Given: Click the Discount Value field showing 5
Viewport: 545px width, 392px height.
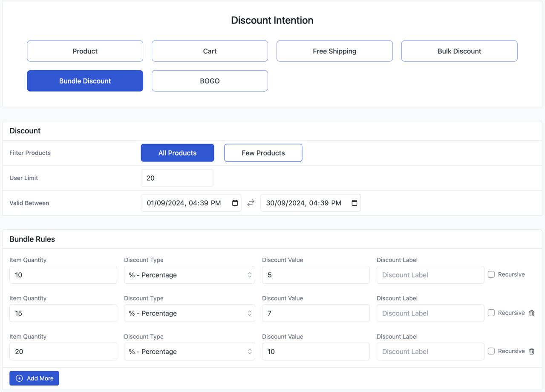Looking at the screenshot, I should [316, 275].
